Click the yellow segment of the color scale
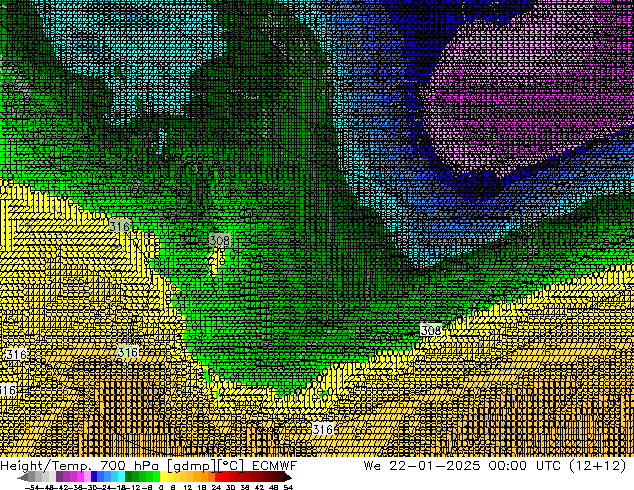Viewport: 634px width, 490px height. click(x=165, y=477)
